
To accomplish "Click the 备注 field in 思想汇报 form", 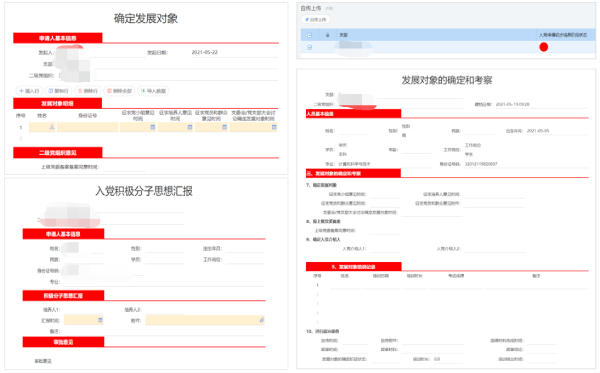I will coord(163,331).
